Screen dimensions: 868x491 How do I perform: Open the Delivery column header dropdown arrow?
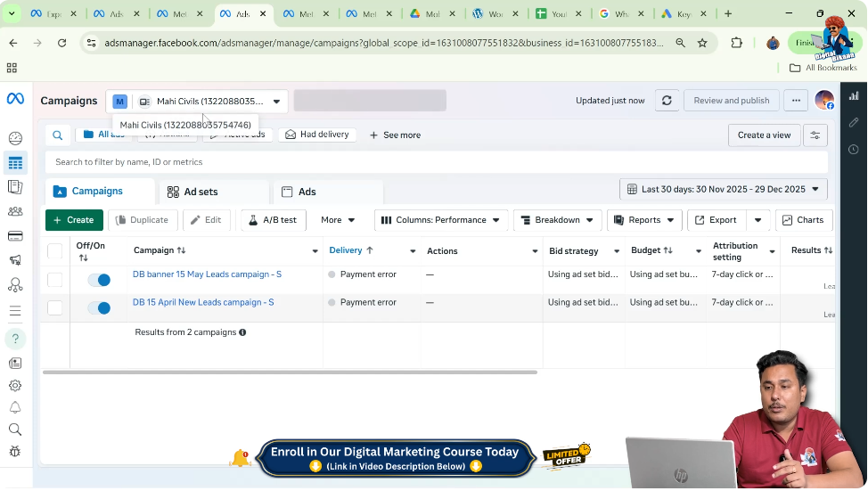coord(413,251)
